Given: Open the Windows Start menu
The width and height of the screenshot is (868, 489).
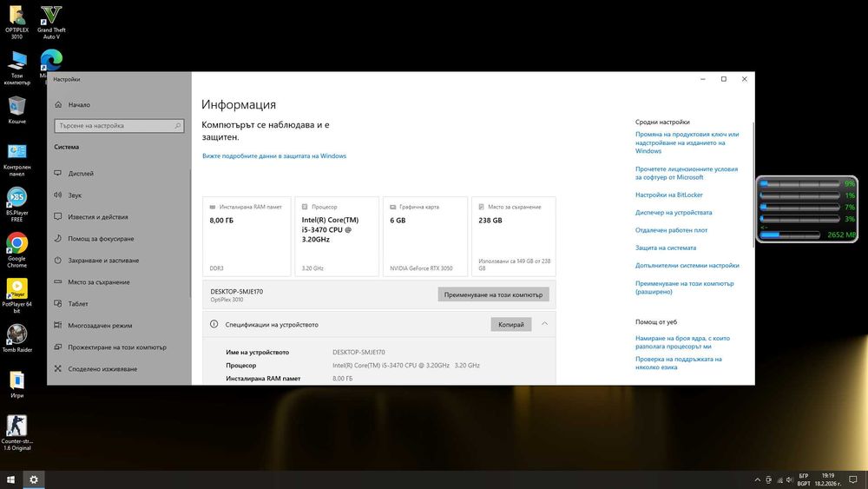Looking at the screenshot, I should [10, 479].
